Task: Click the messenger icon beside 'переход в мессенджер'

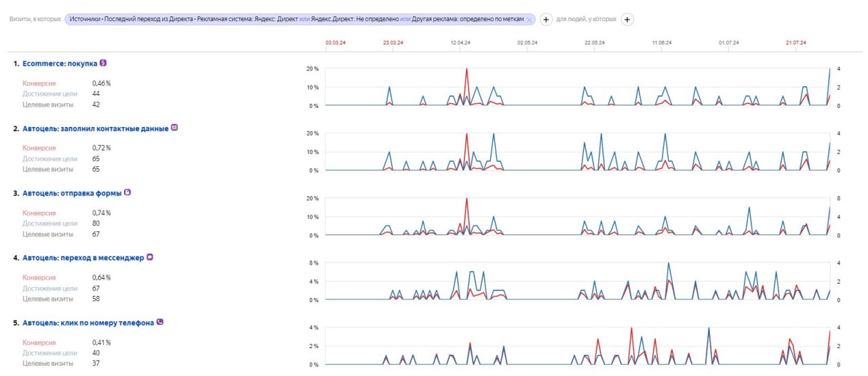Action: tap(150, 257)
